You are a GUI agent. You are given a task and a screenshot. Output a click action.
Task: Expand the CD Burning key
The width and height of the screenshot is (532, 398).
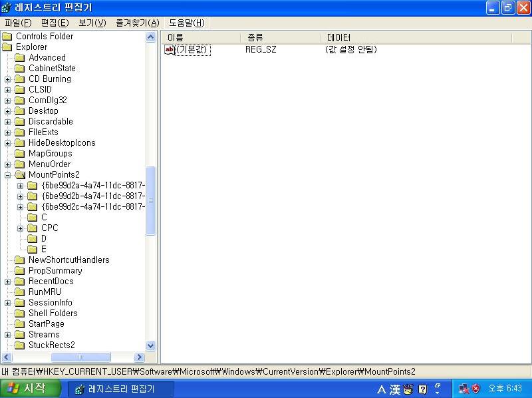click(x=7, y=80)
